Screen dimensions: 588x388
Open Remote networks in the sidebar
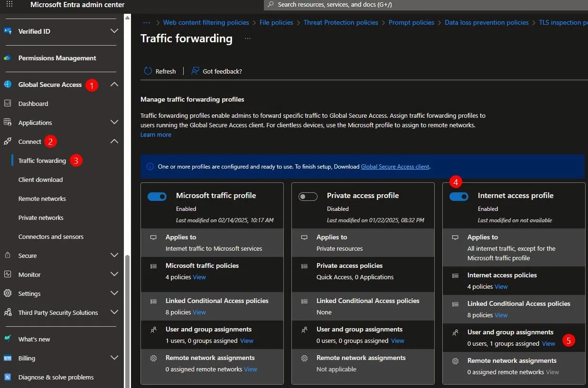[42, 199]
